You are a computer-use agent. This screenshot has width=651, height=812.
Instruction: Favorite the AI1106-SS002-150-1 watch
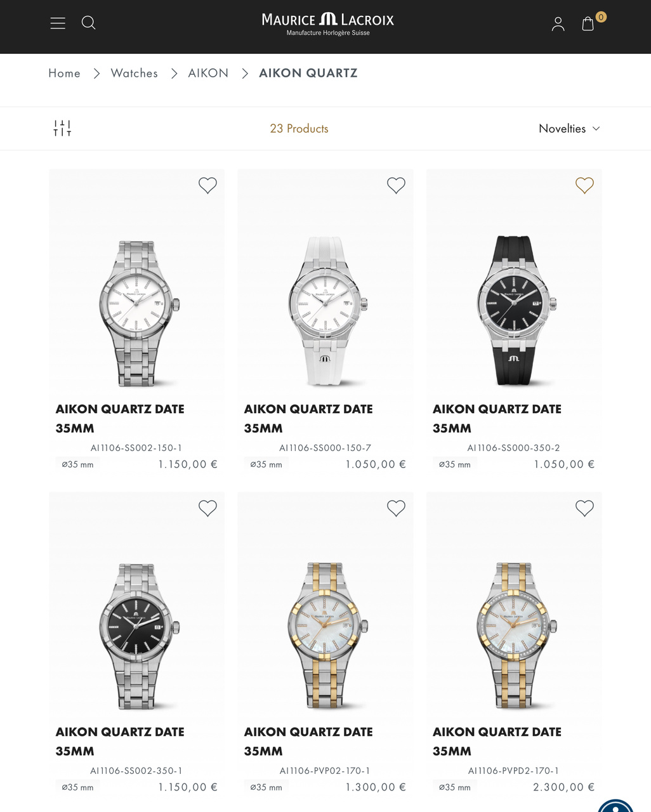click(207, 185)
